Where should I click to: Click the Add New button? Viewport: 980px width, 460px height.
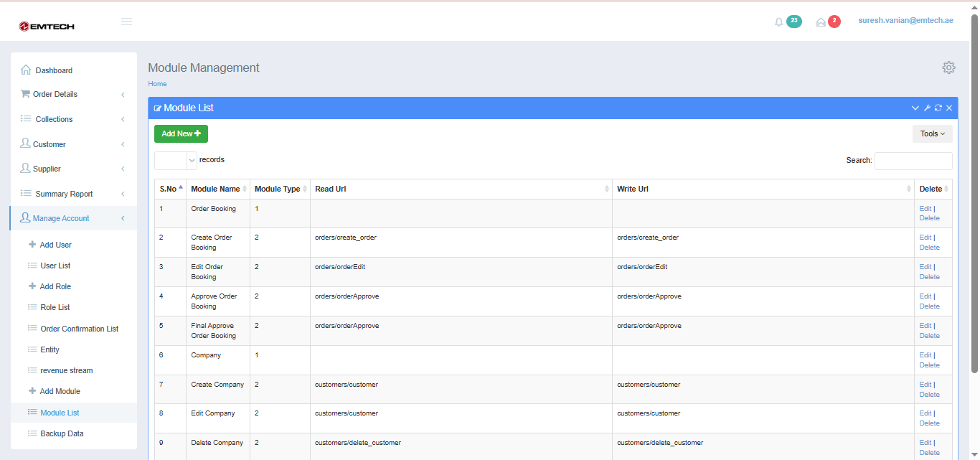181,133
